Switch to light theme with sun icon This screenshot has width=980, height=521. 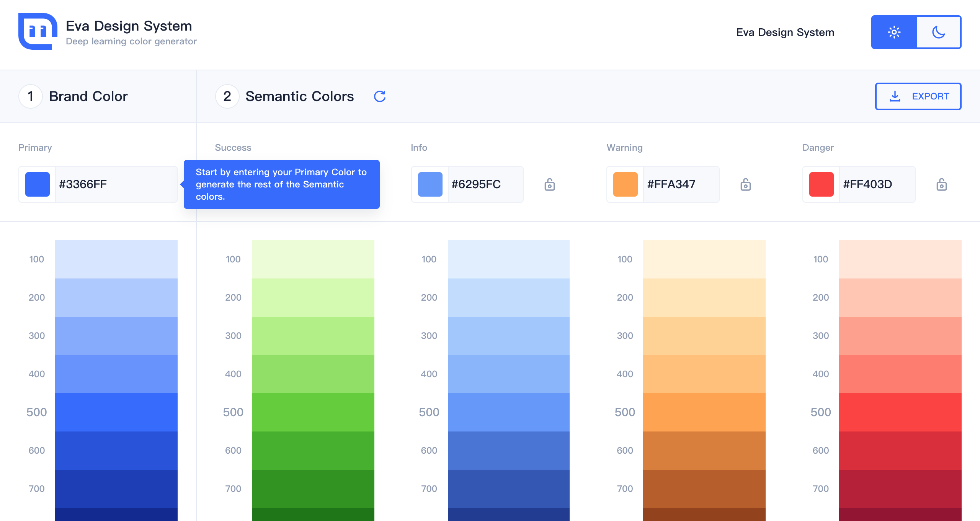[x=894, y=32]
